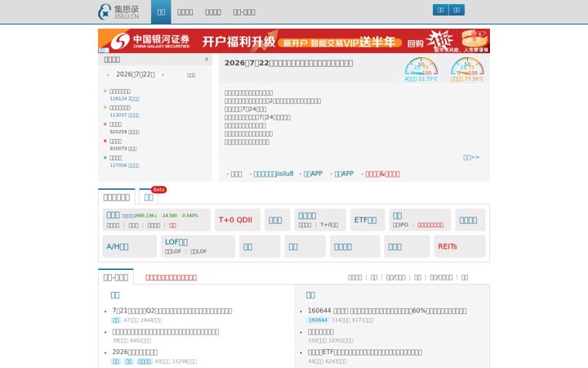This screenshot has height=368, width=588.
Task: Open the 127056 bond link in calendar
Action: (124, 165)
